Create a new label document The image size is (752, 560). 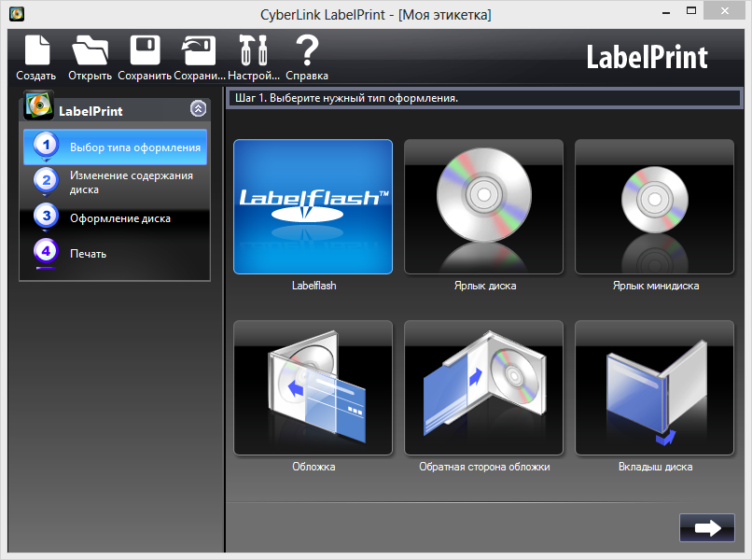[37, 54]
